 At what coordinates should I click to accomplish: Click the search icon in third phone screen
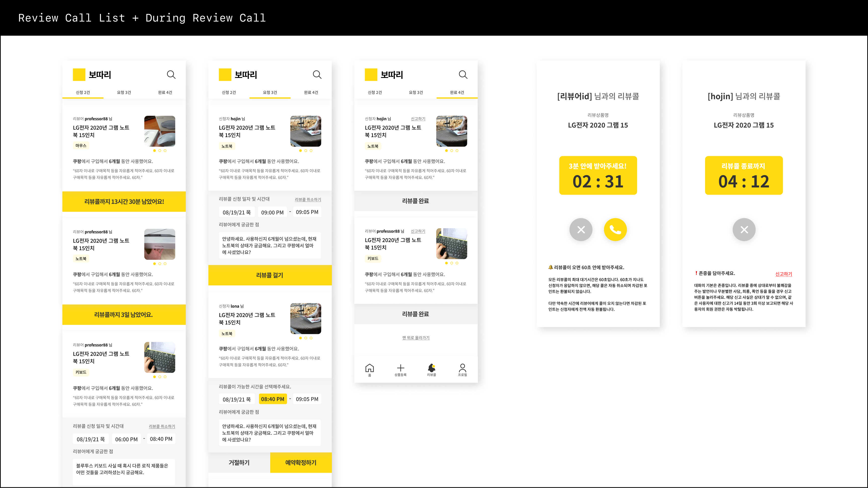tap(463, 74)
